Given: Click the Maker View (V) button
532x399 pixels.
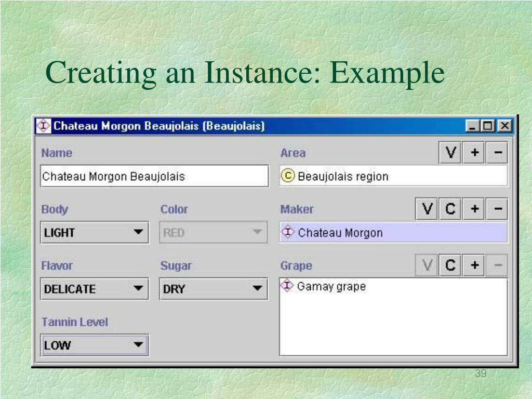Looking at the screenshot, I should pyautogui.click(x=427, y=209).
